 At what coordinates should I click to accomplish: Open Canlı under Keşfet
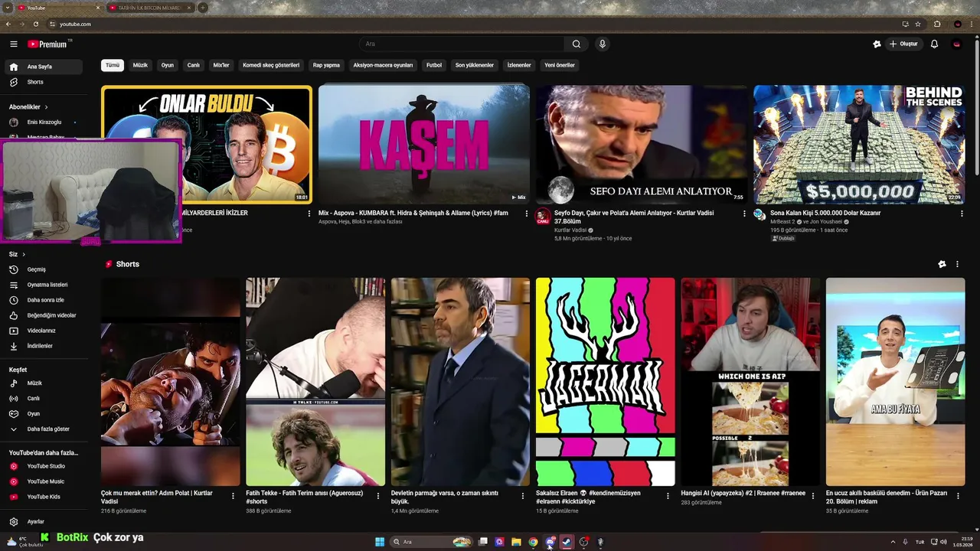coord(43,399)
